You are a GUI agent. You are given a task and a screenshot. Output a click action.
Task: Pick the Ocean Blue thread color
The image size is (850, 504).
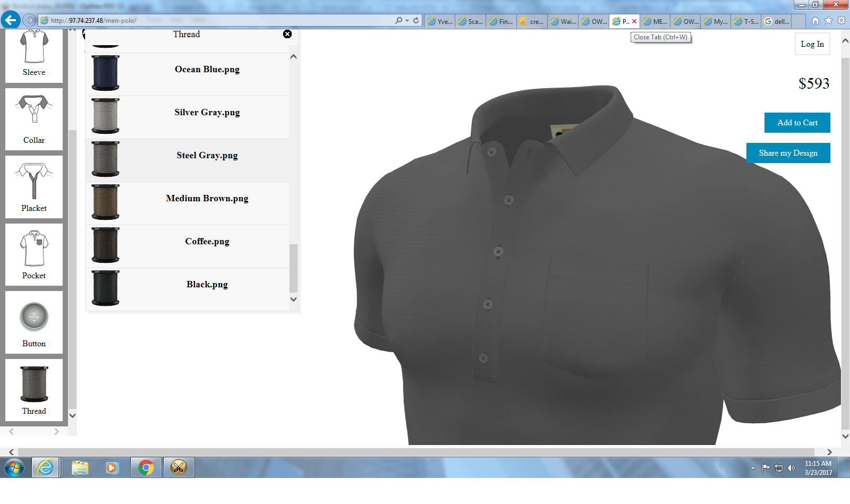(x=207, y=70)
